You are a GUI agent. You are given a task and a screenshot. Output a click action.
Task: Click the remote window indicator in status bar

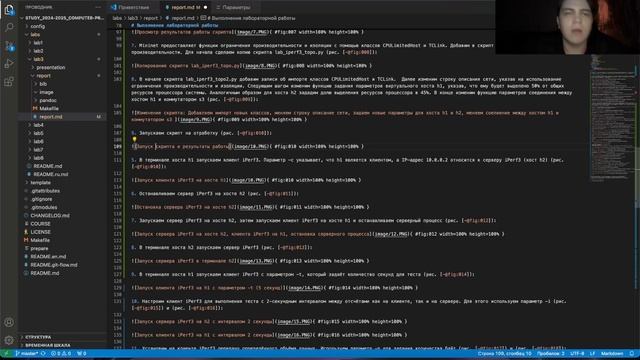(x=6, y=353)
